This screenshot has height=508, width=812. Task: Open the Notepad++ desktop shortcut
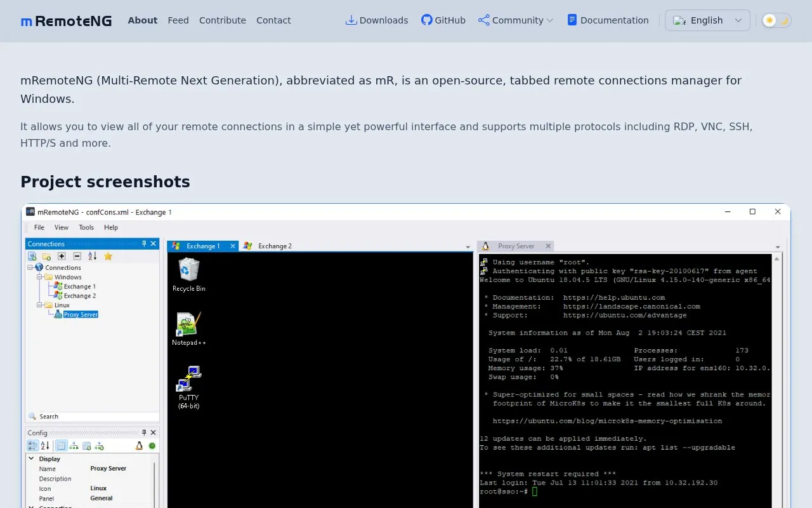pos(189,329)
